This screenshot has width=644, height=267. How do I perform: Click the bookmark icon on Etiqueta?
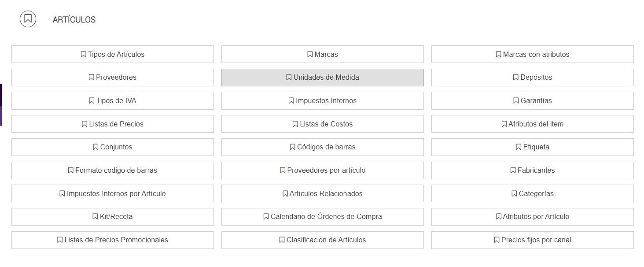(519, 147)
